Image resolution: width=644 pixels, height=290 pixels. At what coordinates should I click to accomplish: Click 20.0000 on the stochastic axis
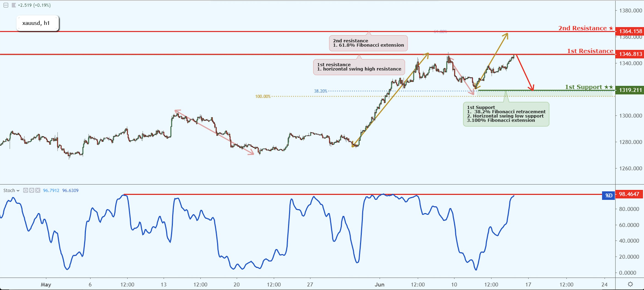(629, 257)
